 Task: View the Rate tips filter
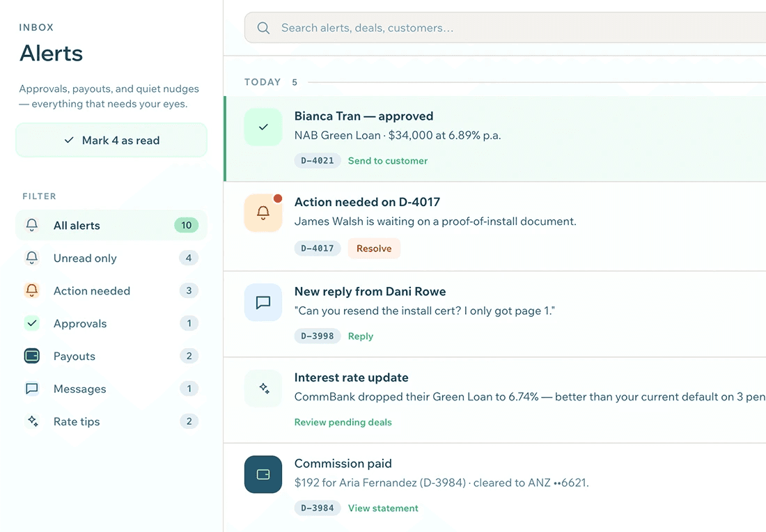(x=111, y=421)
